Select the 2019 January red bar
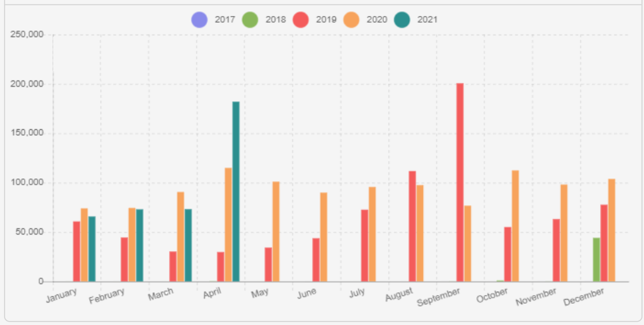Viewport: 644px width, 325px height. tap(77, 252)
